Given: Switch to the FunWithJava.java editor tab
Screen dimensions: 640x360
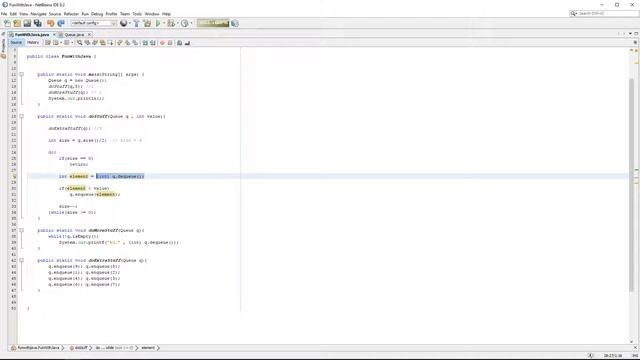Looking at the screenshot, I should [x=32, y=35].
